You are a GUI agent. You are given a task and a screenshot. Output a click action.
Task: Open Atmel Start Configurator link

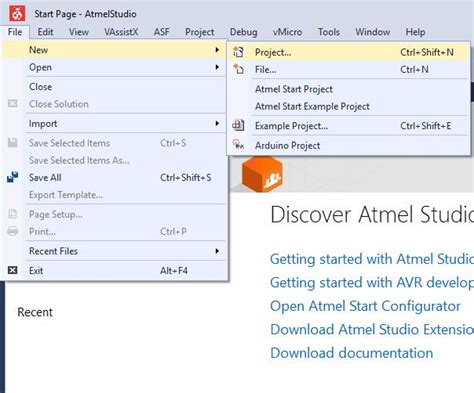tap(365, 306)
